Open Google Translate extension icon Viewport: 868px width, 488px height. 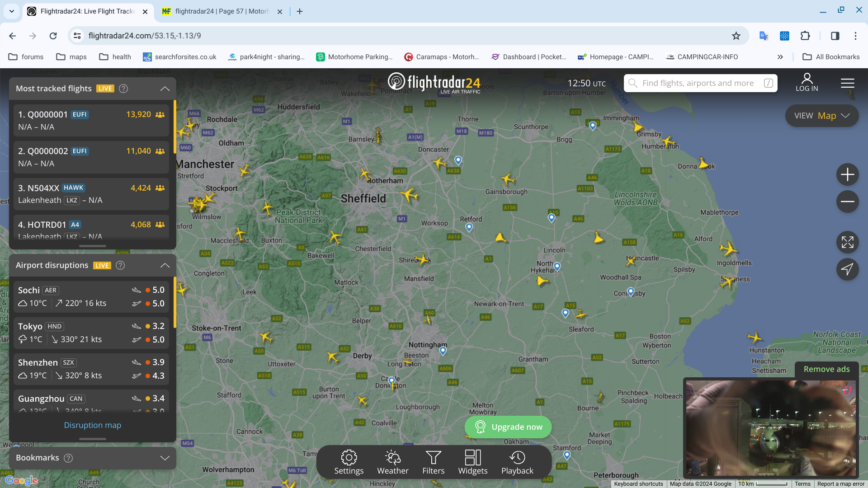coord(764,36)
